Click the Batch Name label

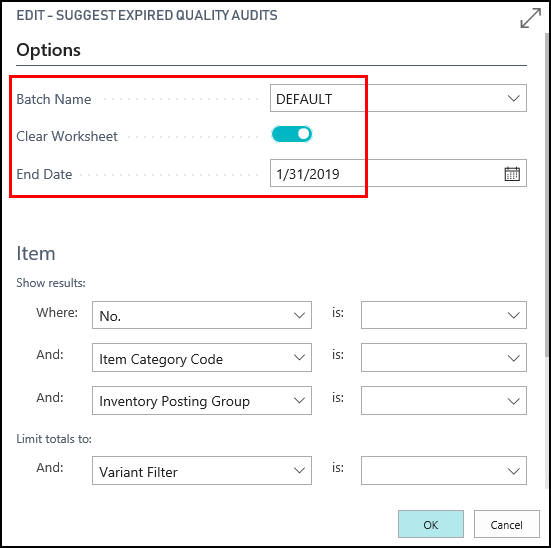[x=54, y=99]
